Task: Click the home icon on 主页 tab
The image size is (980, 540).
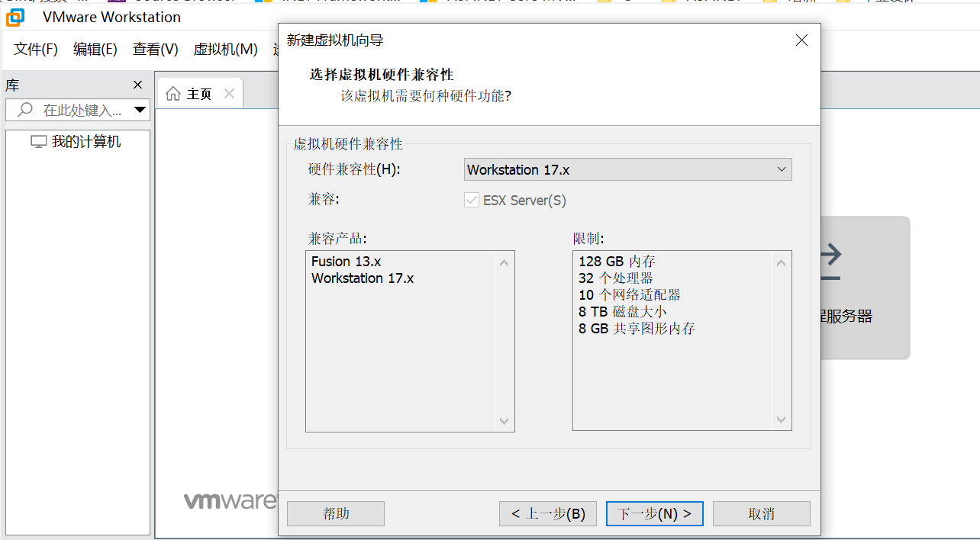Action: [173, 94]
